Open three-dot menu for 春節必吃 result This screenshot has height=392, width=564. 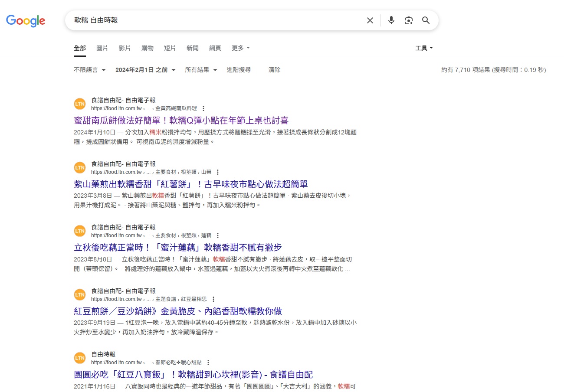pyautogui.click(x=208, y=363)
